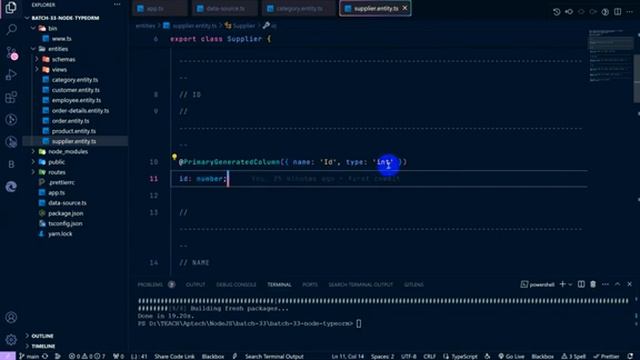640x360 pixels.
Task: Maximize terminal panel with chevron up
Action: pyautogui.click(x=618, y=284)
